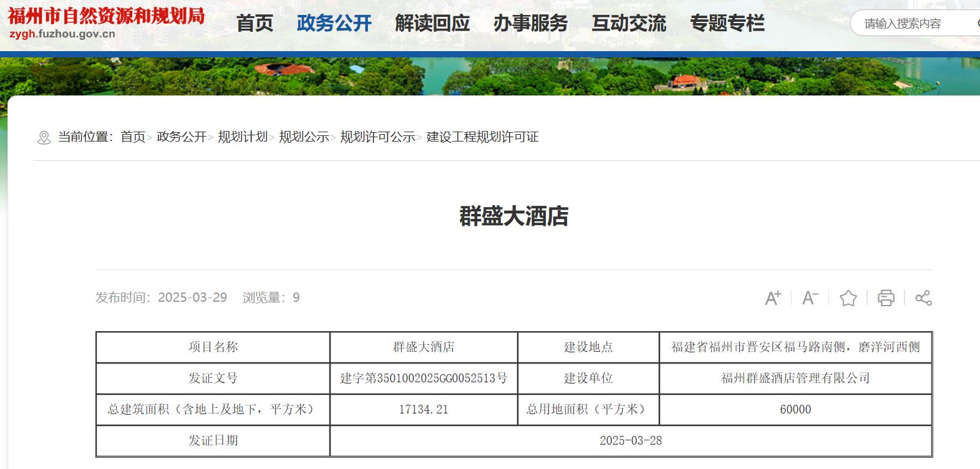Click the permit number 建字第3501002025GG0052513号
Viewport: 980px width, 469px height.
click(424, 379)
